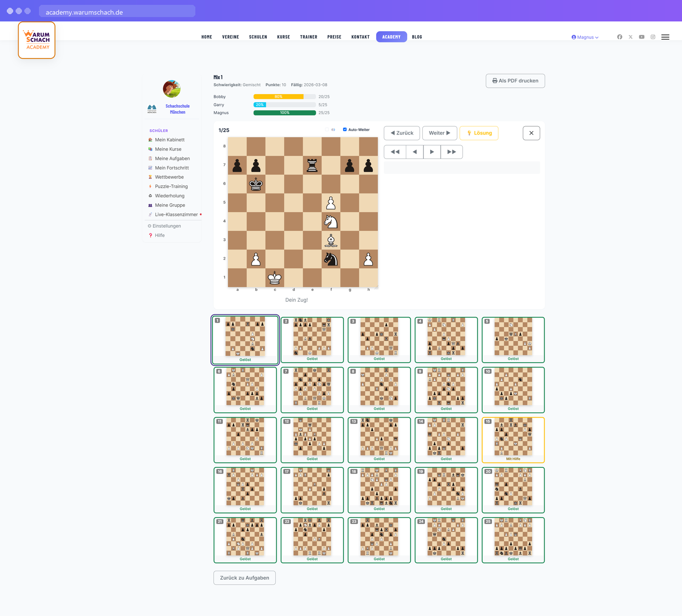
Task: Click Zurück zu Aufgaben button
Action: click(245, 578)
